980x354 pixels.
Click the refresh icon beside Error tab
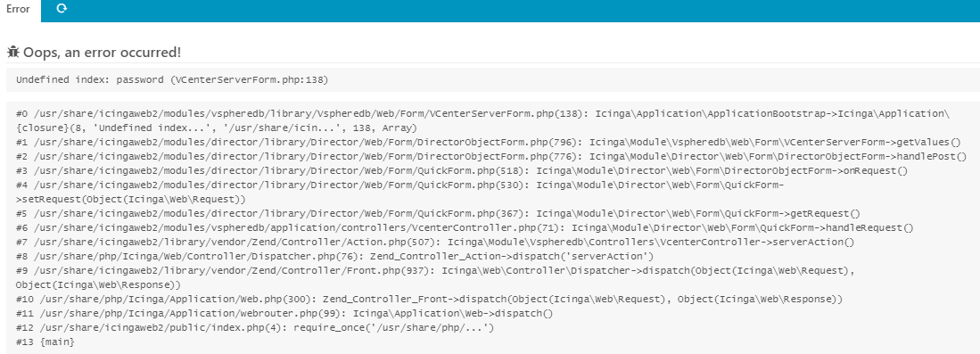(x=62, y=9)
